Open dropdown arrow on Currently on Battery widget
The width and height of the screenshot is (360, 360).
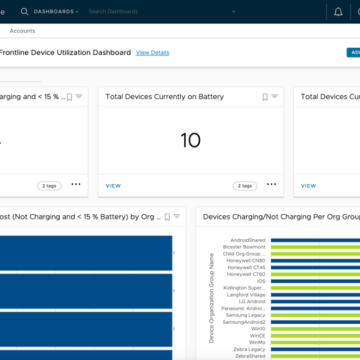click(274, 96)
